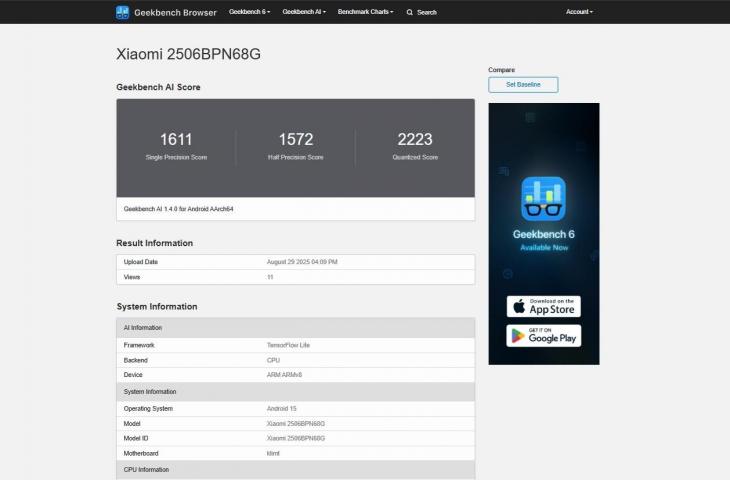Image resolution: width=730 pixels, height=480 pixels.
Task: Click the Model ID row value
Action: point(296,438)
